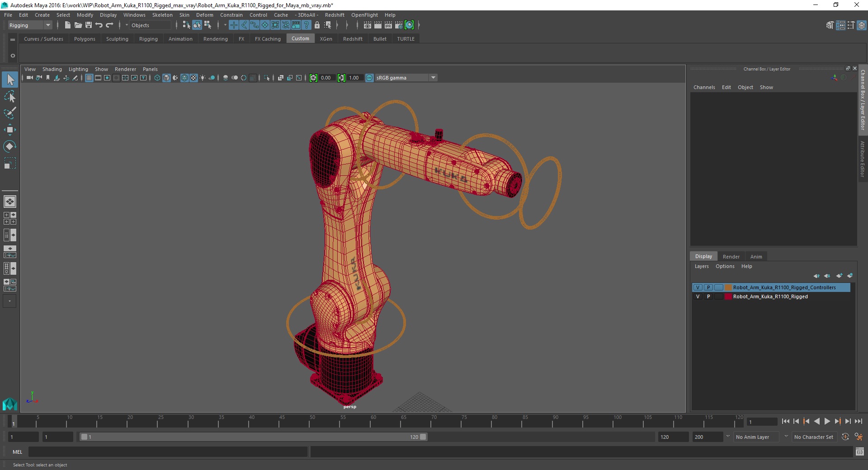Open Render Settings clapboard with gear

pos(399,25)
